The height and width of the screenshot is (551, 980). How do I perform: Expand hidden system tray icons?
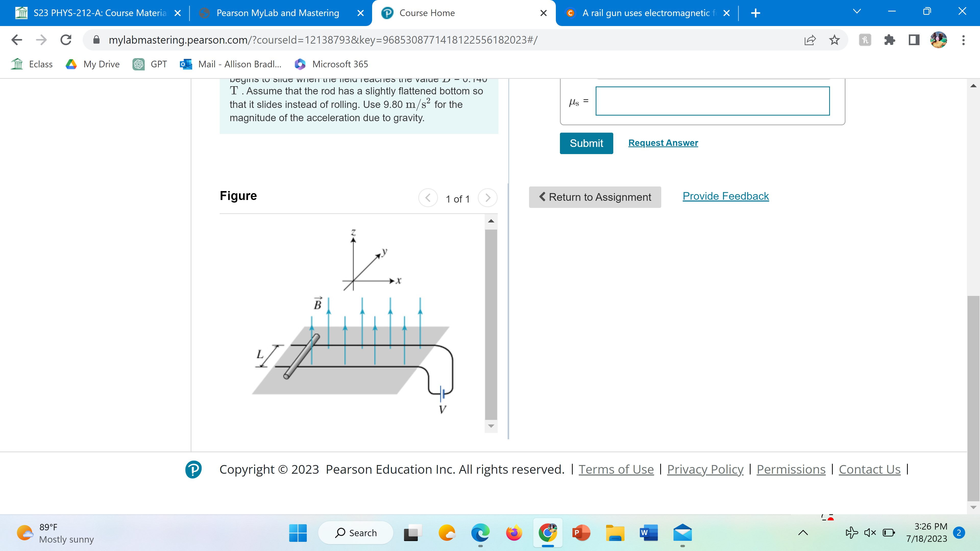[803, 533]
